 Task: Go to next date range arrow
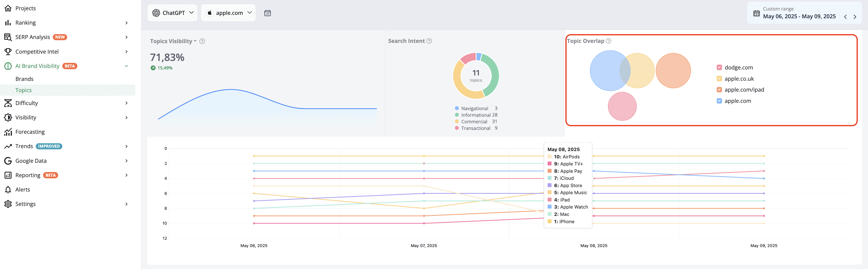(x=855, y=17)
